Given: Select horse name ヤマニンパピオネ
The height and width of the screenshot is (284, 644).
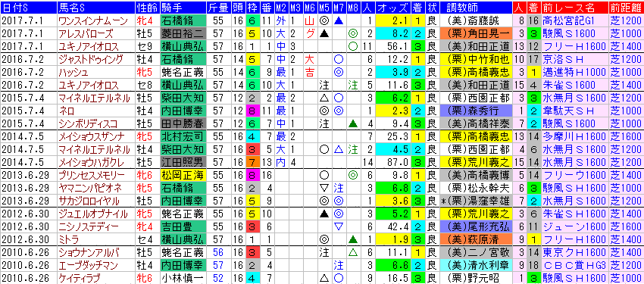Looking at the screenshot, I should click(91, 189).
